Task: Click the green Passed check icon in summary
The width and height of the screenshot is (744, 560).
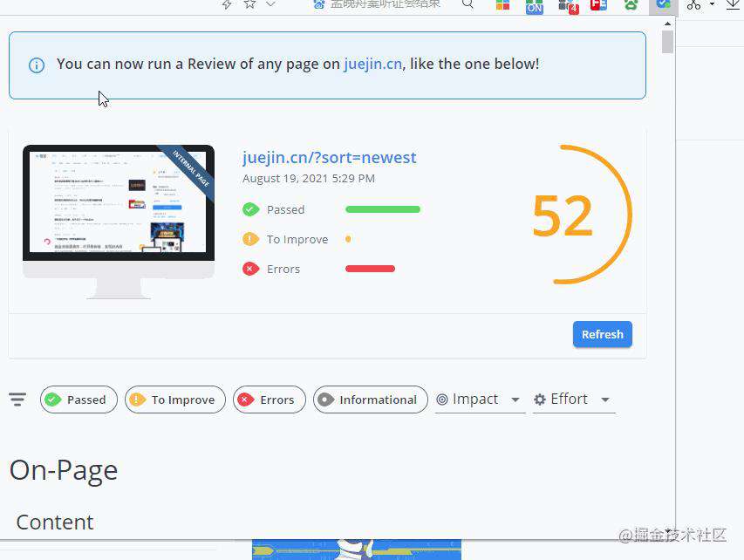Action: [251, 209]
